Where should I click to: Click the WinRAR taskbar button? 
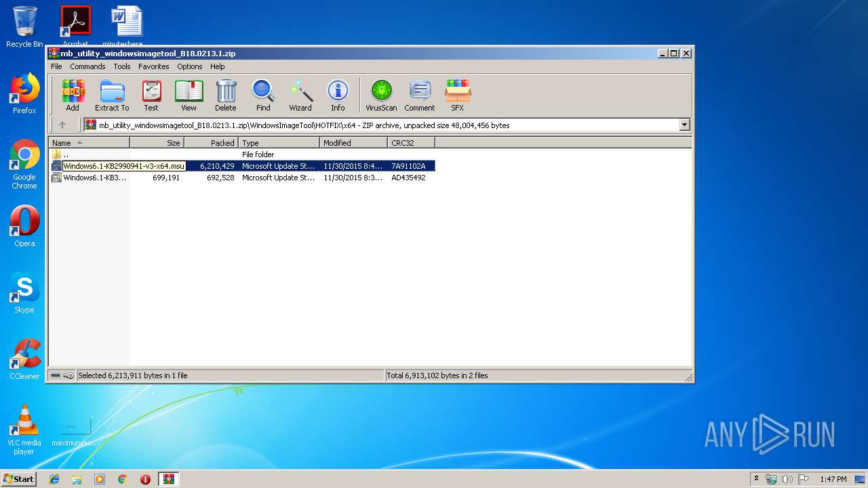pyautogui.click(x=168, y=479)
